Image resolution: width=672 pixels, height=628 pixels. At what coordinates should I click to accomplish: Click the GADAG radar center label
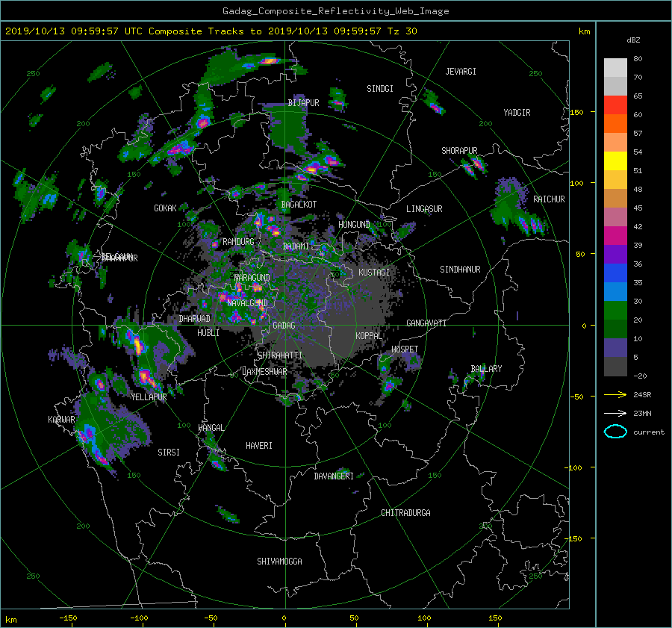point(284,326)
